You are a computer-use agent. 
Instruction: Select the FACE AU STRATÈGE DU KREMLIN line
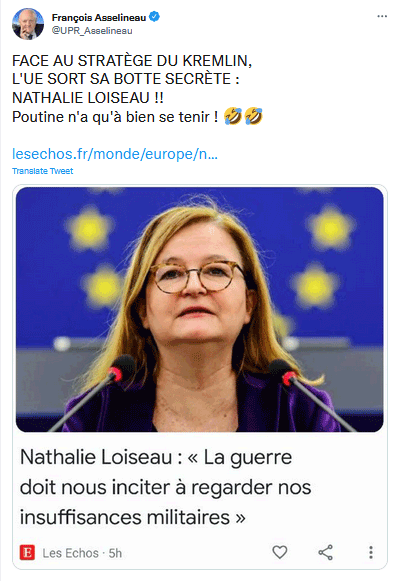(132, 61)
